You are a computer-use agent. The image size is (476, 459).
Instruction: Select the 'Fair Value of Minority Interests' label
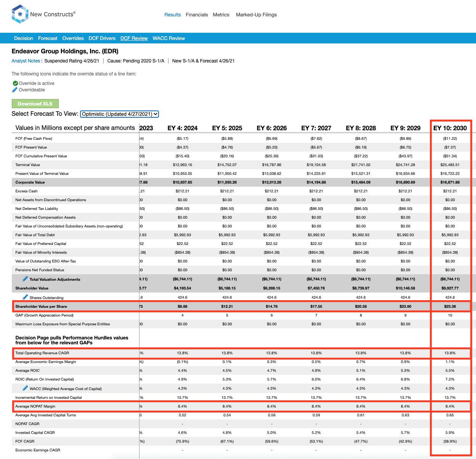41,253
